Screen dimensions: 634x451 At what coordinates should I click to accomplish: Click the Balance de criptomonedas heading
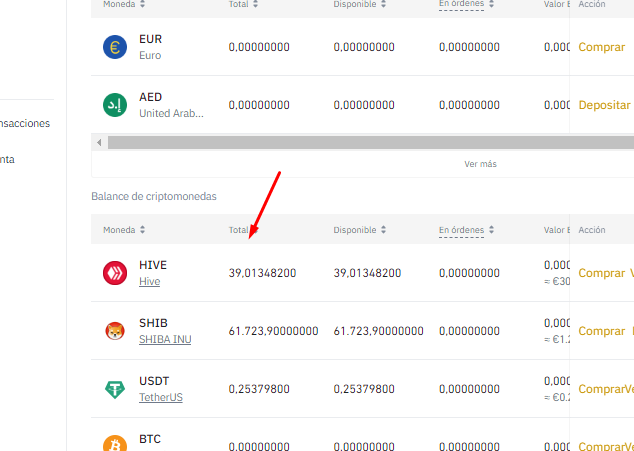pyautogui.click(x=154, y=196)
